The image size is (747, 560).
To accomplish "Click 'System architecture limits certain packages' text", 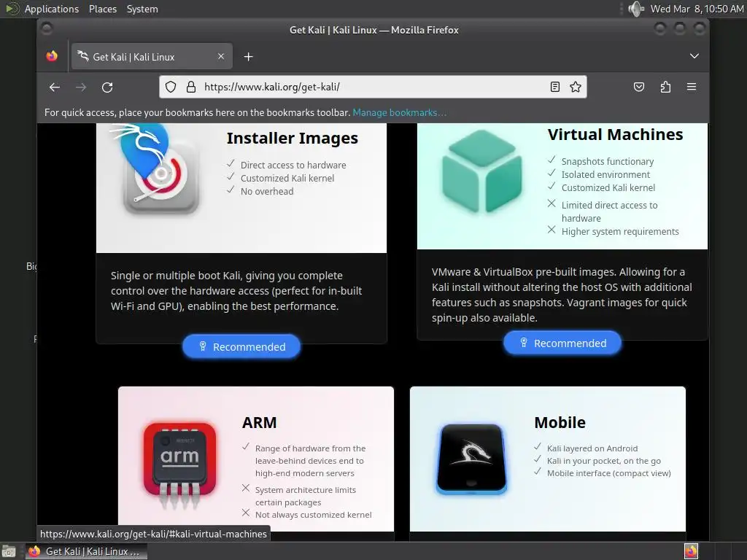I will click(x=306, y=496).
